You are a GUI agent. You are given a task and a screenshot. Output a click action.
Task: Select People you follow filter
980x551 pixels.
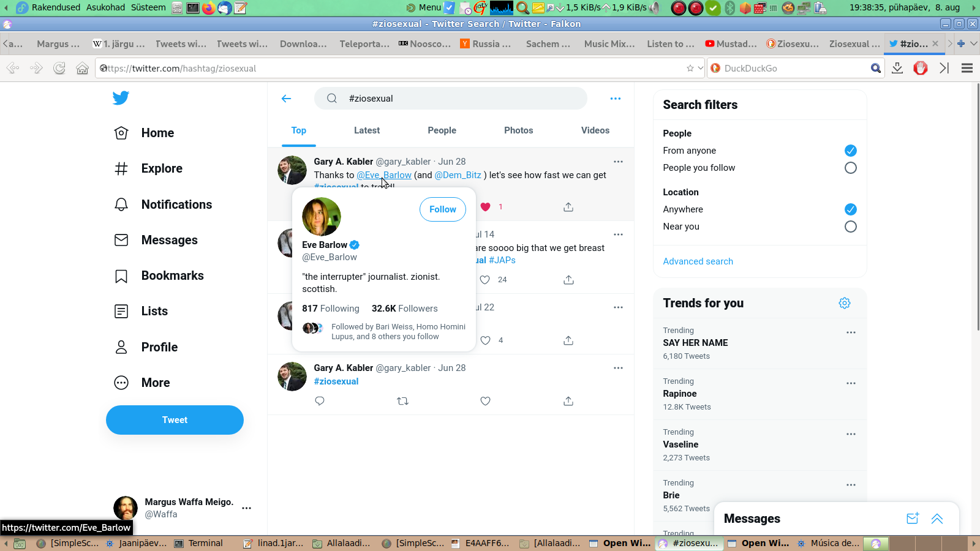(851, 168)
